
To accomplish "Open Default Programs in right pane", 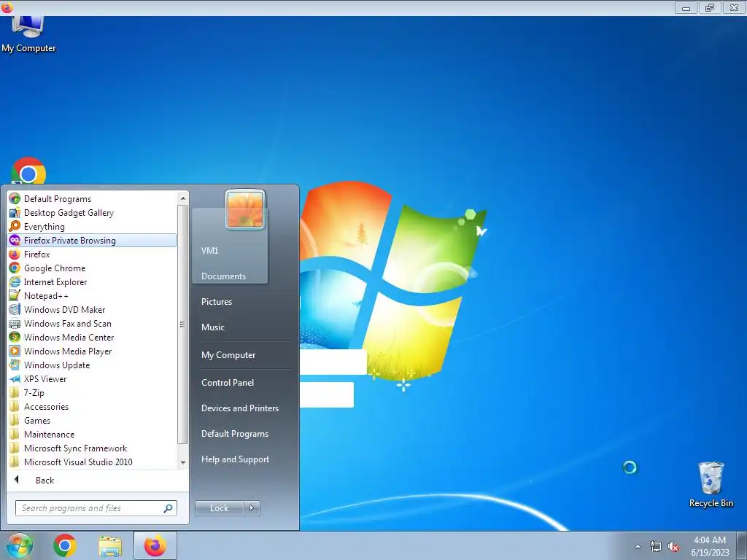I will [235, 434].
